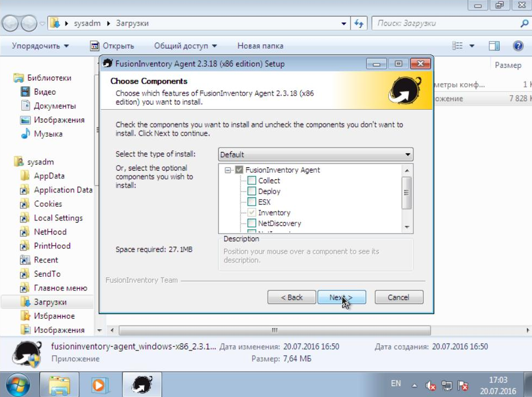532x397 pixels.
Task: Click the Explorer forward navigation button
Action: click(x=29, y=24)
